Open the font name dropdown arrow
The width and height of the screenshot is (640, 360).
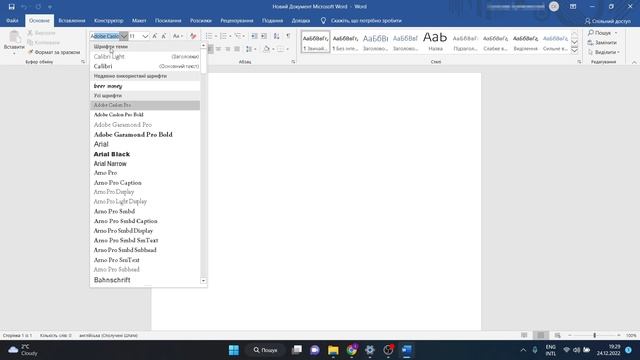pos(124,36)
